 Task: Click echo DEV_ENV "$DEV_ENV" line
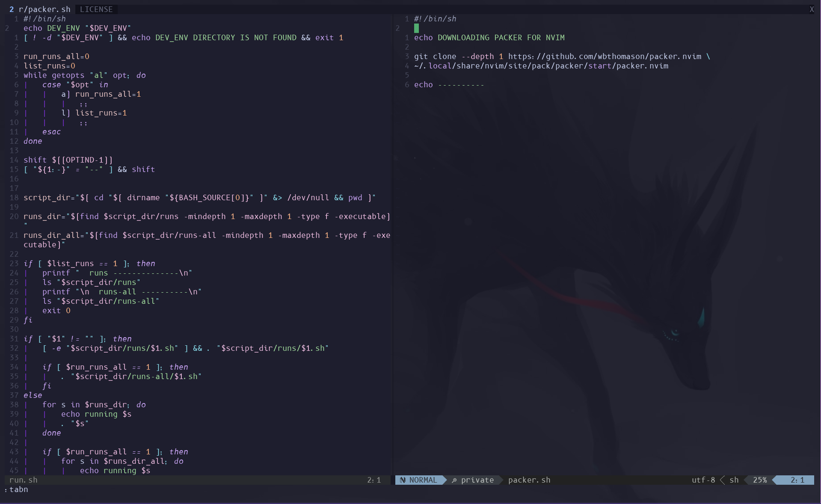[x=77, y=28]
